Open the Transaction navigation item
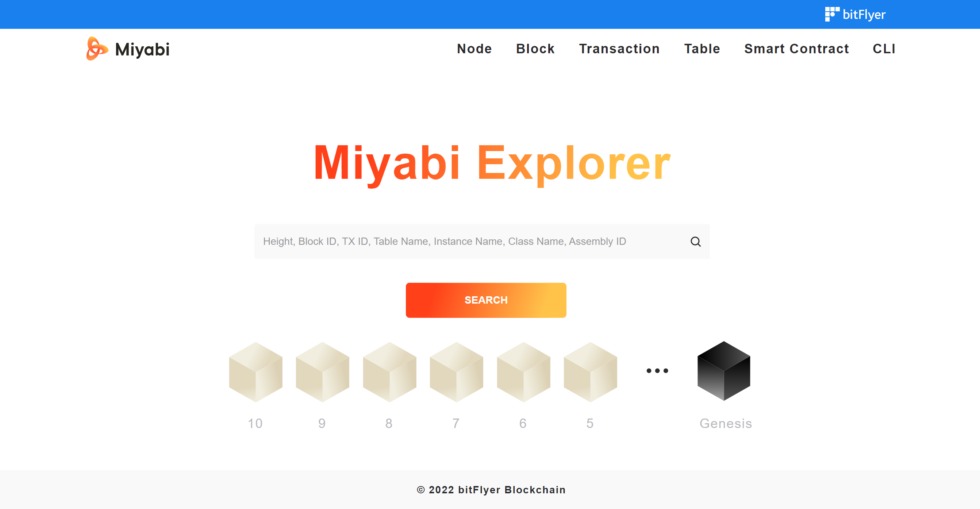This screenshot has height=509, width=980. pyautogui.click(x=619, y=49)
